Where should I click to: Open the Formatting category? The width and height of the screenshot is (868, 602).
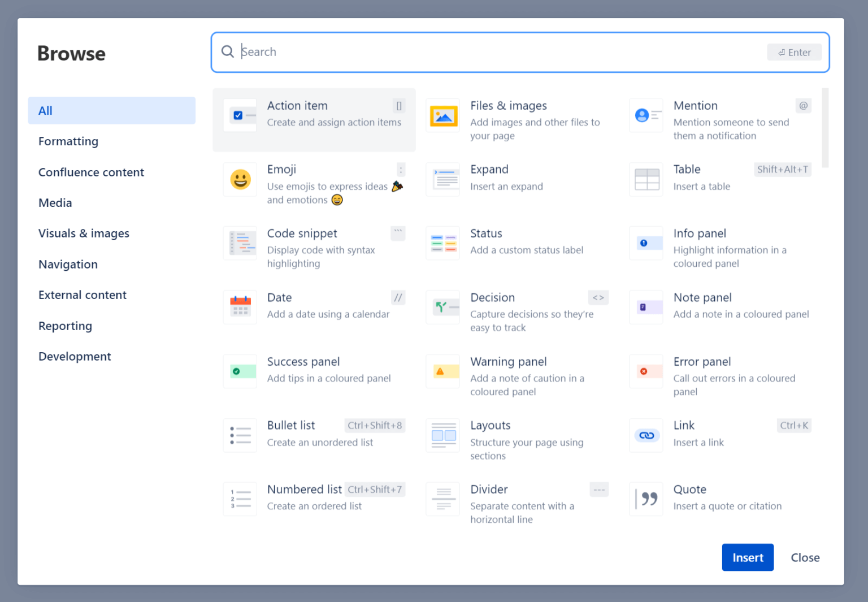coord(68,141)
